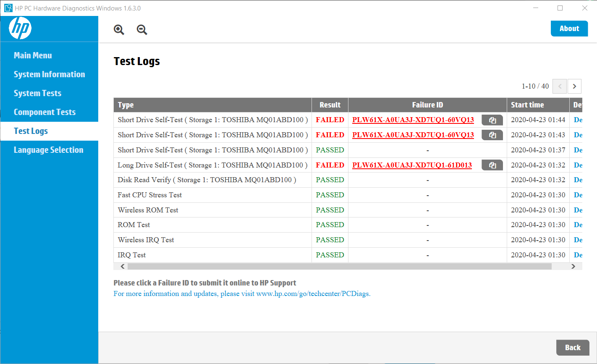Select the zoom out magnifier icon
597x364 pixels.
click(x=141, y=30)
